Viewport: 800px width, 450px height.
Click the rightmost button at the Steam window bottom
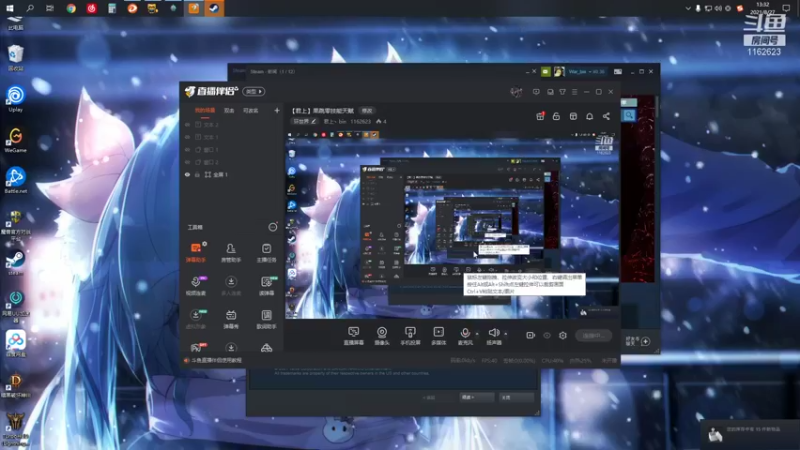coord(516,397)
